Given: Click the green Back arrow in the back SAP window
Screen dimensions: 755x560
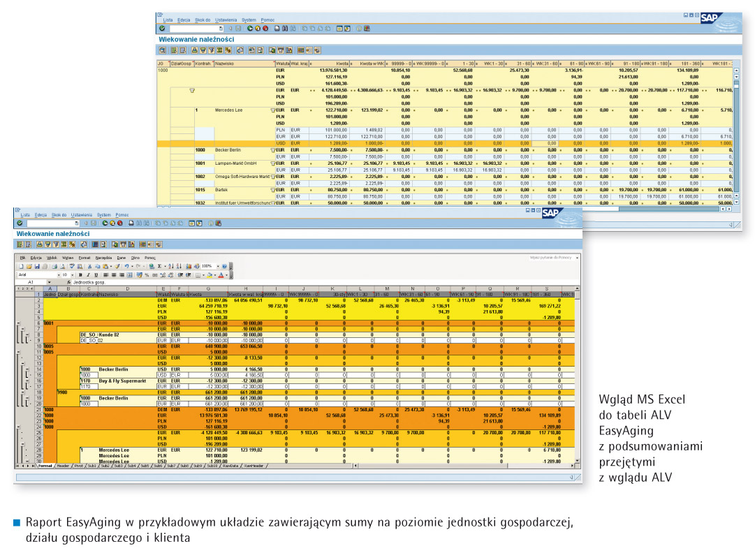Looking at the screenshot, I should (250, 29).
